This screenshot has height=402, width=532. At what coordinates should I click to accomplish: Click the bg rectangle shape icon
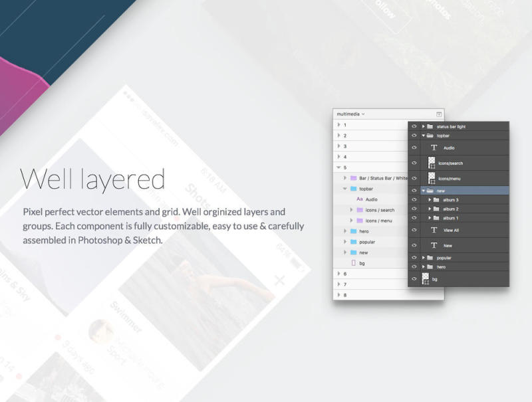point(353,263)
